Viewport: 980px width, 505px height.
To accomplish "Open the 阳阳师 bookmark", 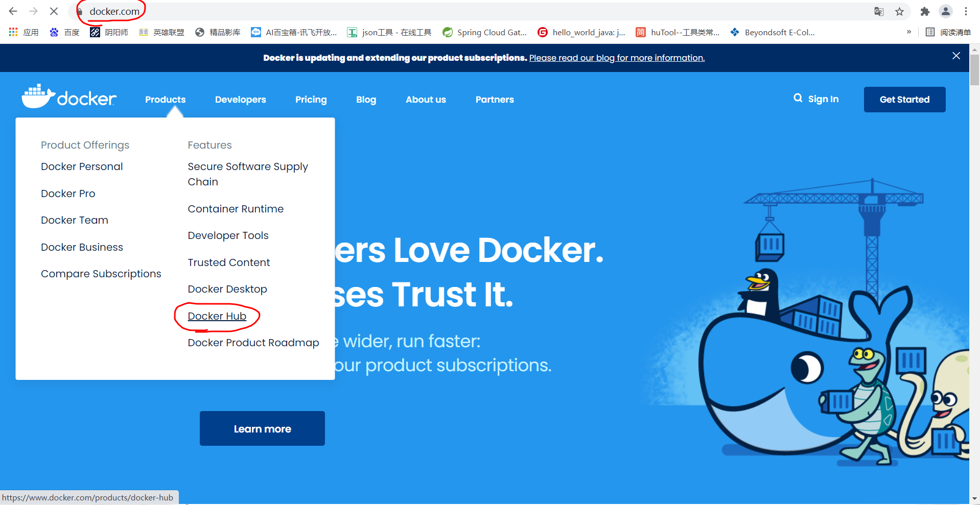I will tap(109, 32).
